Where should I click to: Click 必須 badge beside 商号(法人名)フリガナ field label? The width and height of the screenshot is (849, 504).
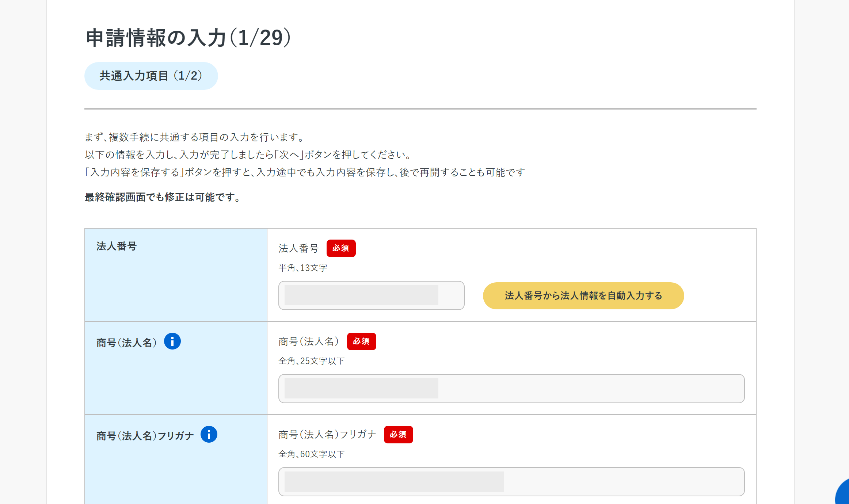(398, 435)
